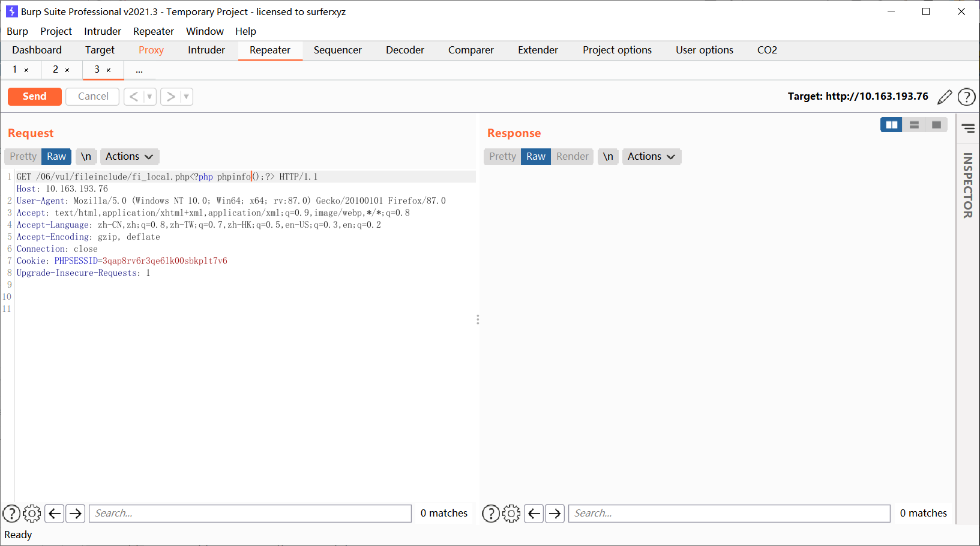
Task: Switch to Project options tab
Action: click(617, 50)
